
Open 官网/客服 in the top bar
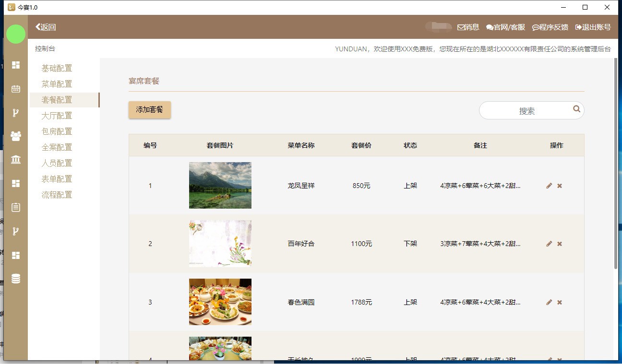[x=505, y=27]
